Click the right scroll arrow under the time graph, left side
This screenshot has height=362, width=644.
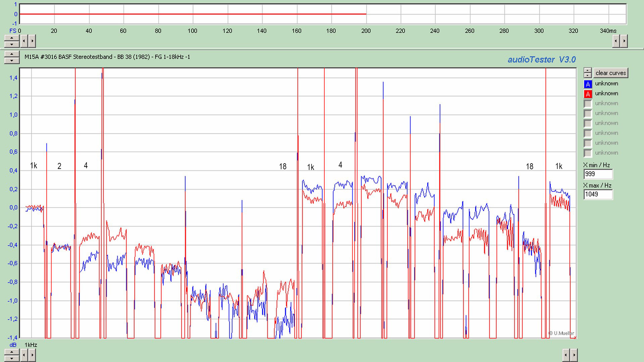[32, 41]
